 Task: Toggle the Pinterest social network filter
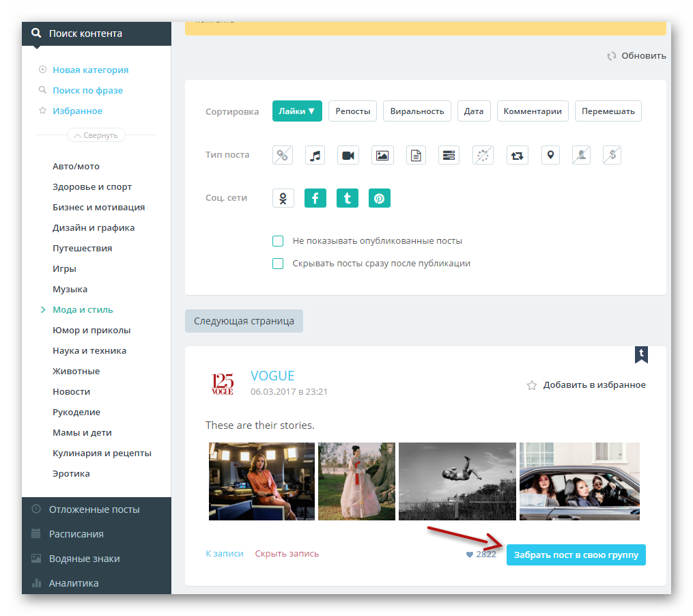pos(379,198)
